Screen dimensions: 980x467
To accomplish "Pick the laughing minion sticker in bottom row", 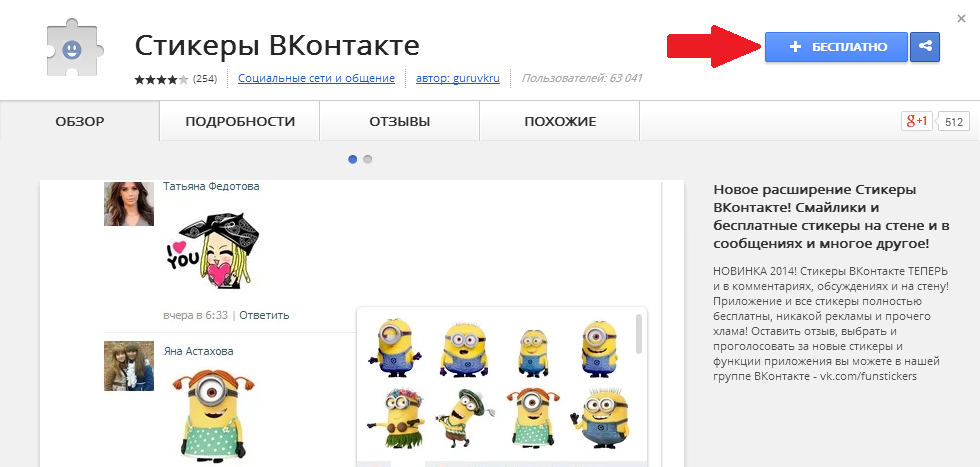I will (601, 419).
